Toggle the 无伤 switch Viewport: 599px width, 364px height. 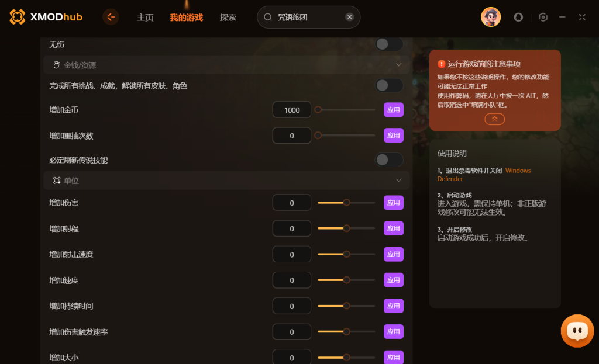[x=389, y=44]
